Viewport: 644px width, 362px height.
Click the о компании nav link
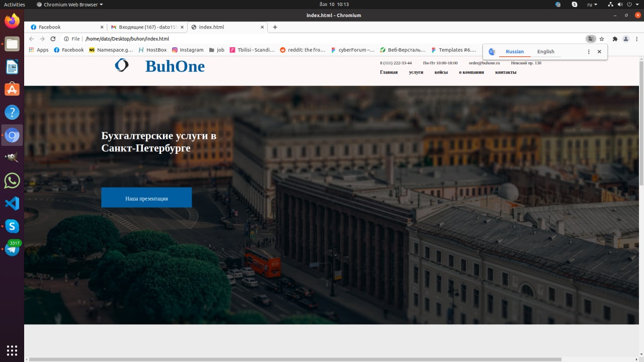(x=471, y=72)
